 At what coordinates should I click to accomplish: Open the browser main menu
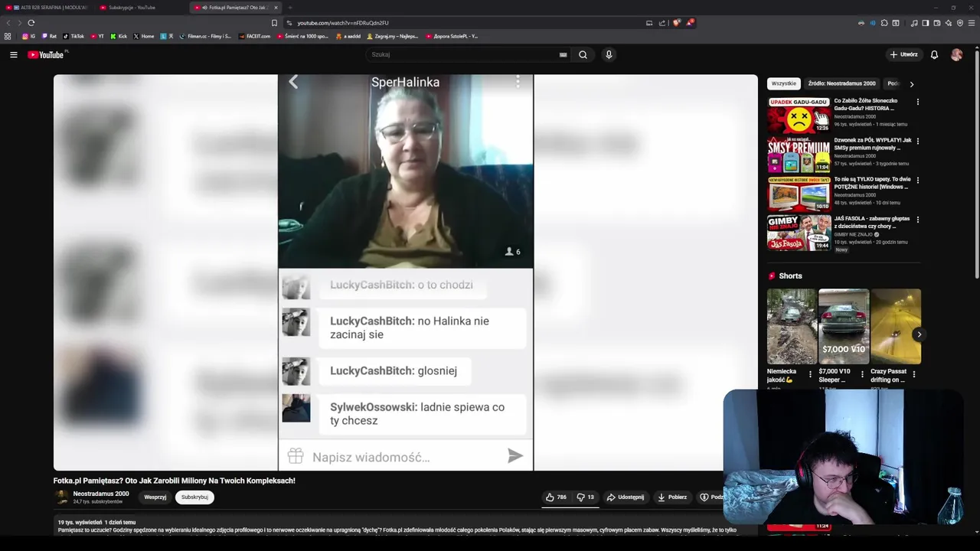click(972, 23)
